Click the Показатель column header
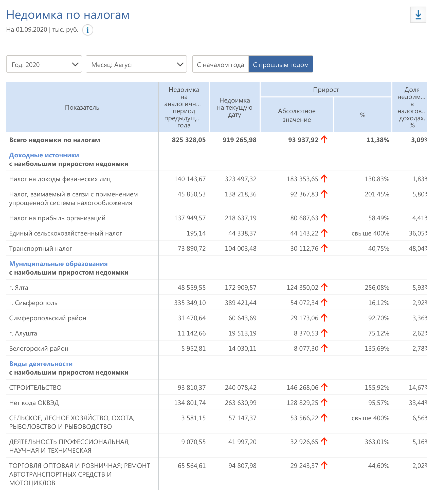 82,107
